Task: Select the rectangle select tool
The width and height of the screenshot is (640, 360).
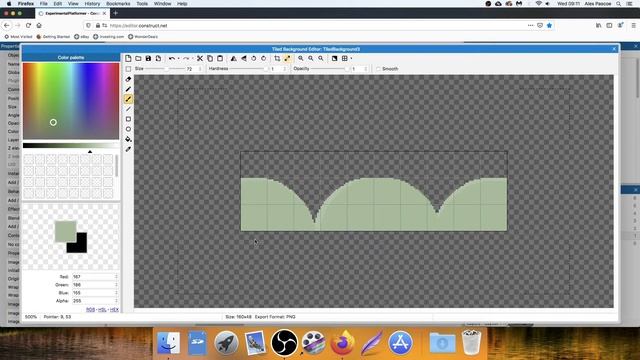Action: tap(128, 69)
